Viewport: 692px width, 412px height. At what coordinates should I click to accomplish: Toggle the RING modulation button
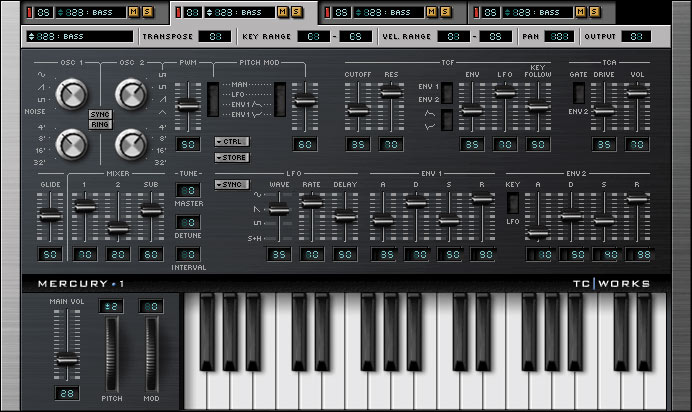(x=100, y=125)
